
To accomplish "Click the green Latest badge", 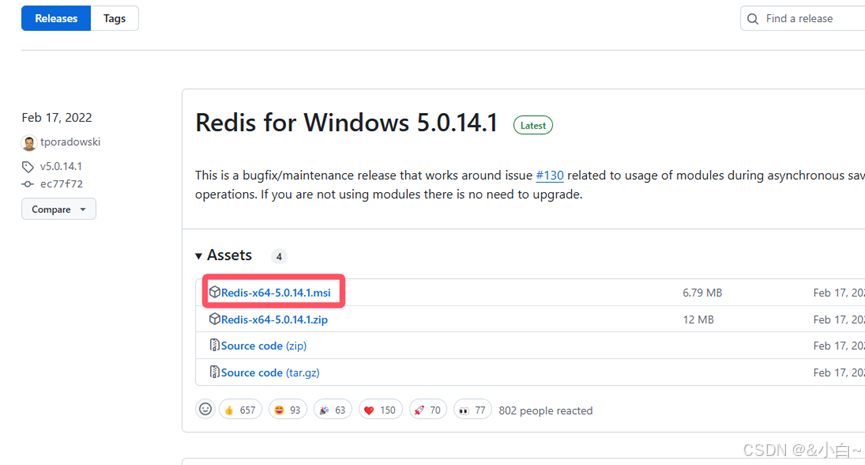I will pyautogui.click(x=533, y=125).
